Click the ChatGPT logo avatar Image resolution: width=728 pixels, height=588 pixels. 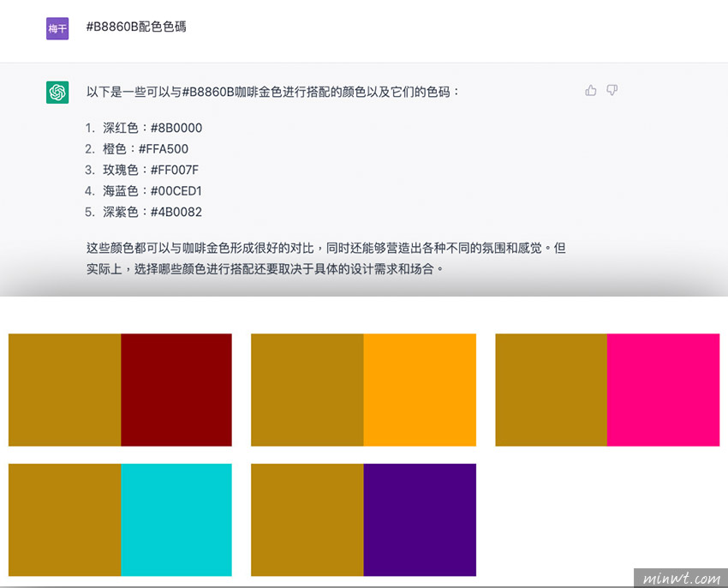coord(57,92)
